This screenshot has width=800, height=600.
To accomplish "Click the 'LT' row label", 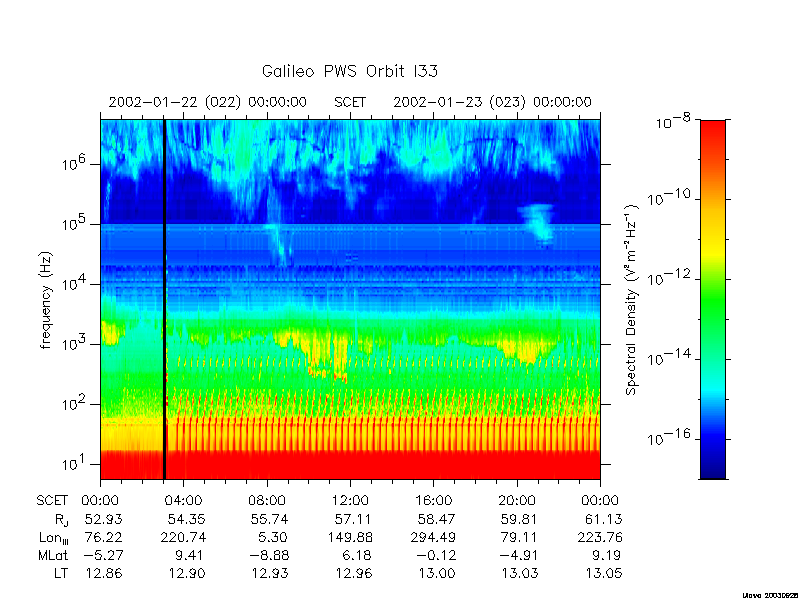I will point(61,573).
